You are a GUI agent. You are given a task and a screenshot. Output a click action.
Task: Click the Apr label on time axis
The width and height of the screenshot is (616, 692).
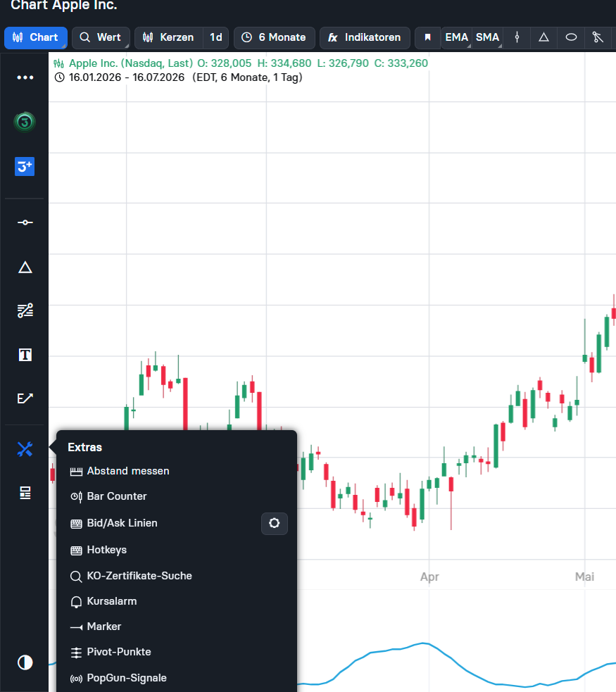429,577
